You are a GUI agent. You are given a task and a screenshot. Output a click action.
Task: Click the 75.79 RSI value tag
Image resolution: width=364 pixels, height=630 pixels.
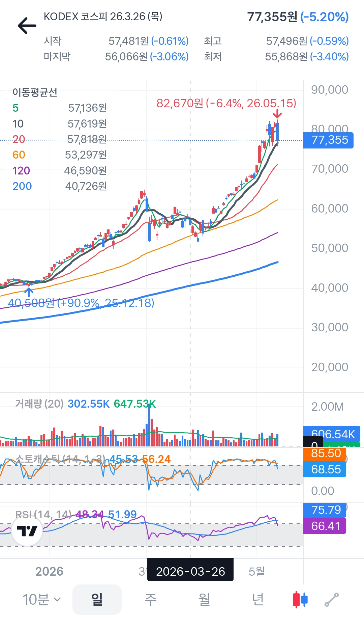pyautogui.click(x=325, y=510)
